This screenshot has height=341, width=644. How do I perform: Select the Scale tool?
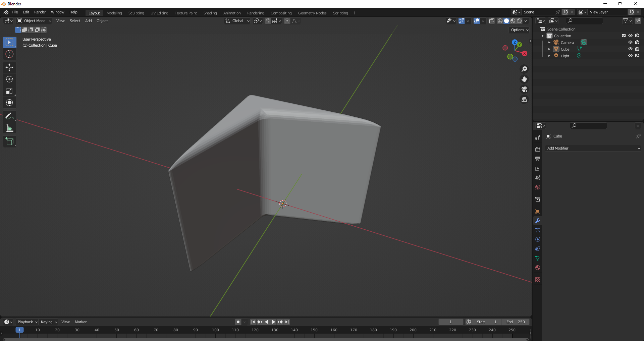tap(9, 91)
